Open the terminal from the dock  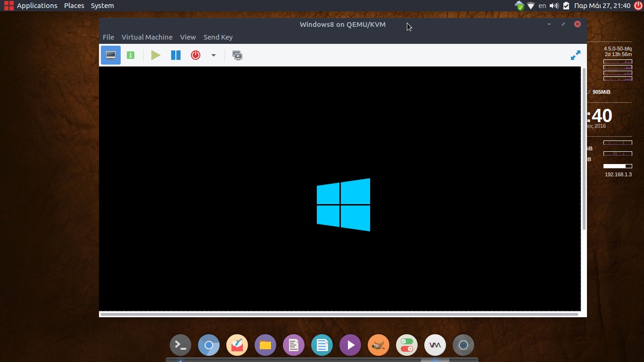180,346
